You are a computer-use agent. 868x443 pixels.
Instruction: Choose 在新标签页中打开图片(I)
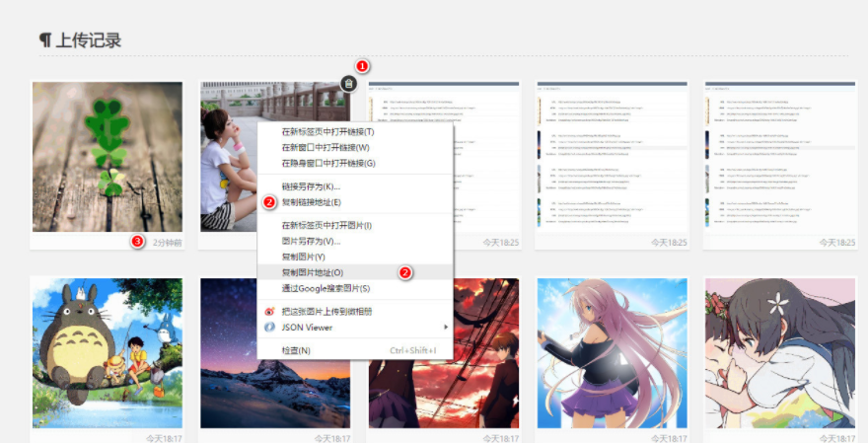[355, 225]
